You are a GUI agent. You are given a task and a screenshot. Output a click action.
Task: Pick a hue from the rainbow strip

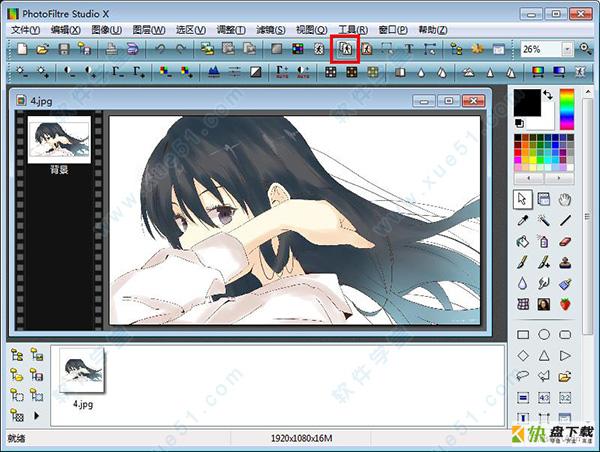pyautogui.click(x=567, y=109)
